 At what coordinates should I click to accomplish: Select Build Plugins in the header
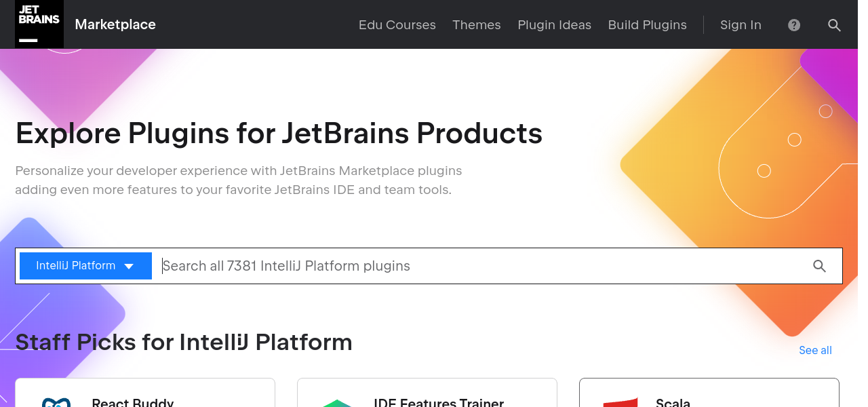[647, 25]
